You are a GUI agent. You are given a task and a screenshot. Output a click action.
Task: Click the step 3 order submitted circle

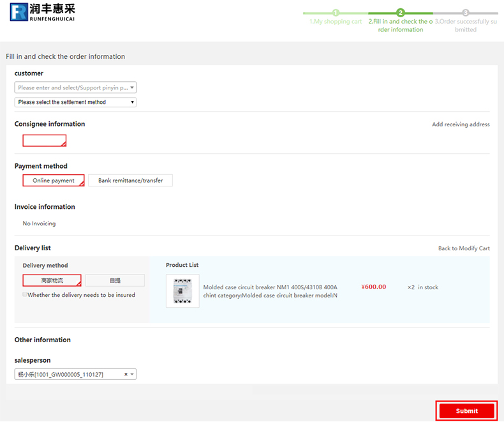[x=466, y=13]
